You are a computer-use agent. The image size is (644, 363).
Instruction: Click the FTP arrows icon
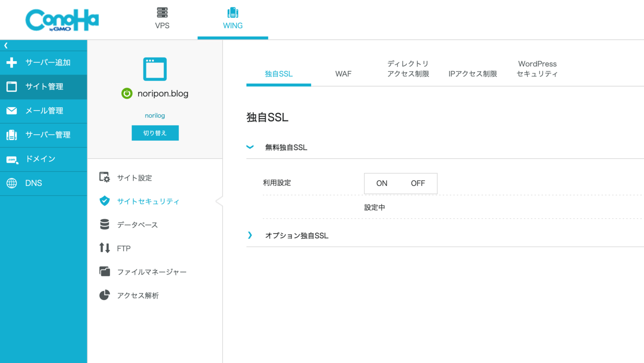[x=104, y=248]
